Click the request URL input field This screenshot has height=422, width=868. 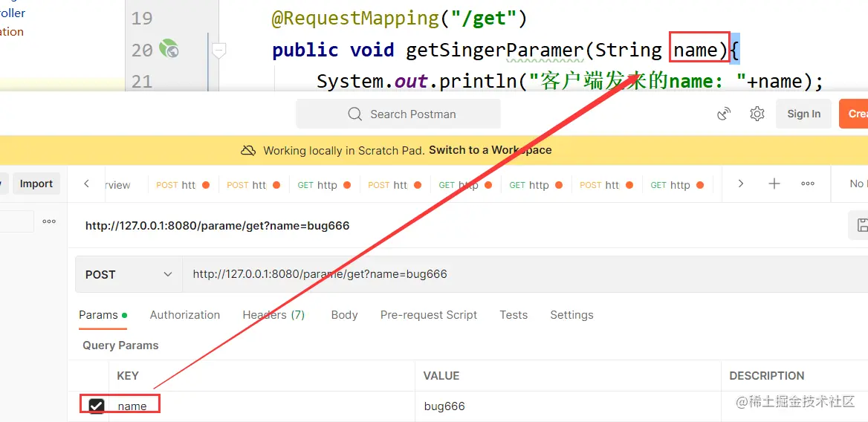(525, 274)
